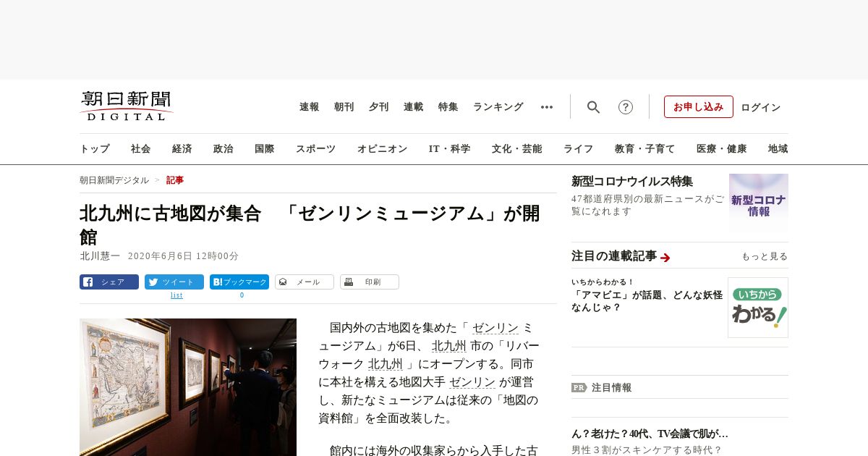The image size is (868, 456).
Task: Open the ランキング menu item
Action: [x=498, y=107]
